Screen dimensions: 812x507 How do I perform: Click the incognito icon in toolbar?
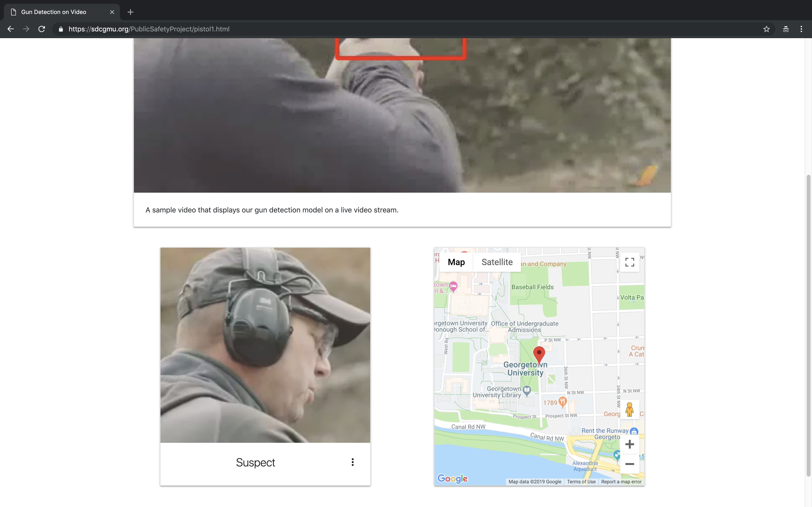coord(786,29)
